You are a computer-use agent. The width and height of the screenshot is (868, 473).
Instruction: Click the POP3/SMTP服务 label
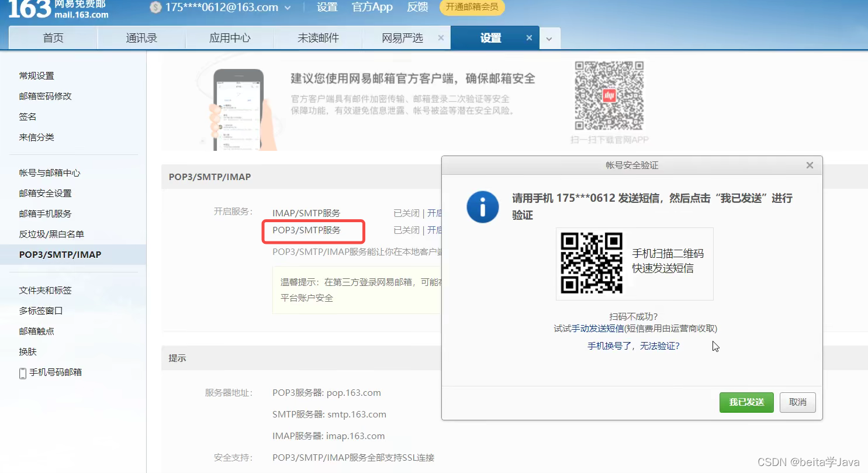[306, 230]
